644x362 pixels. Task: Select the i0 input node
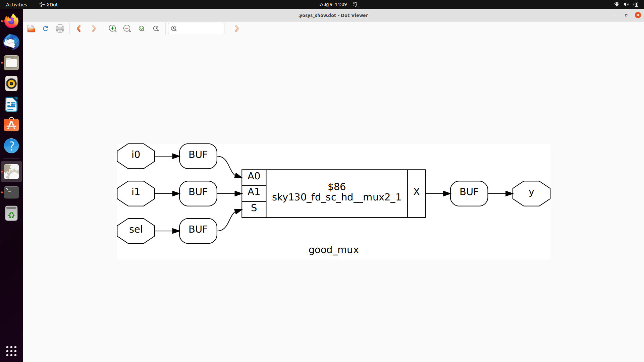coord(136,155)
